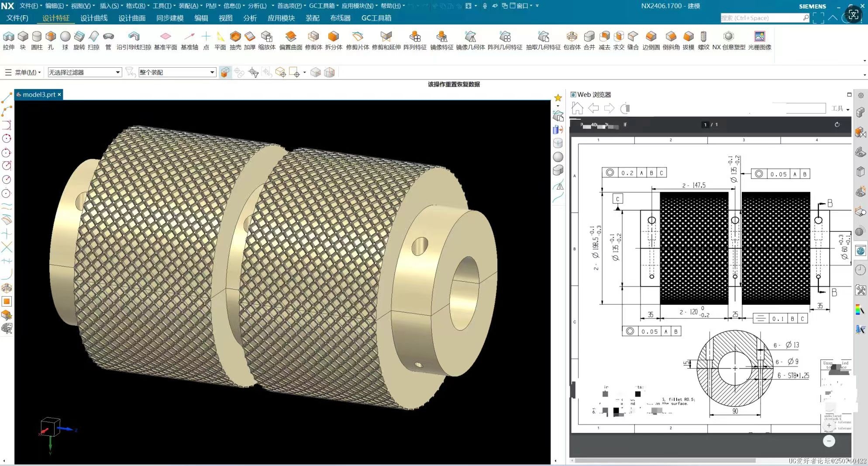Select the 修剪体 (Trim Body) tool
This screenshot has width=868, height=466.
point(313,40)
